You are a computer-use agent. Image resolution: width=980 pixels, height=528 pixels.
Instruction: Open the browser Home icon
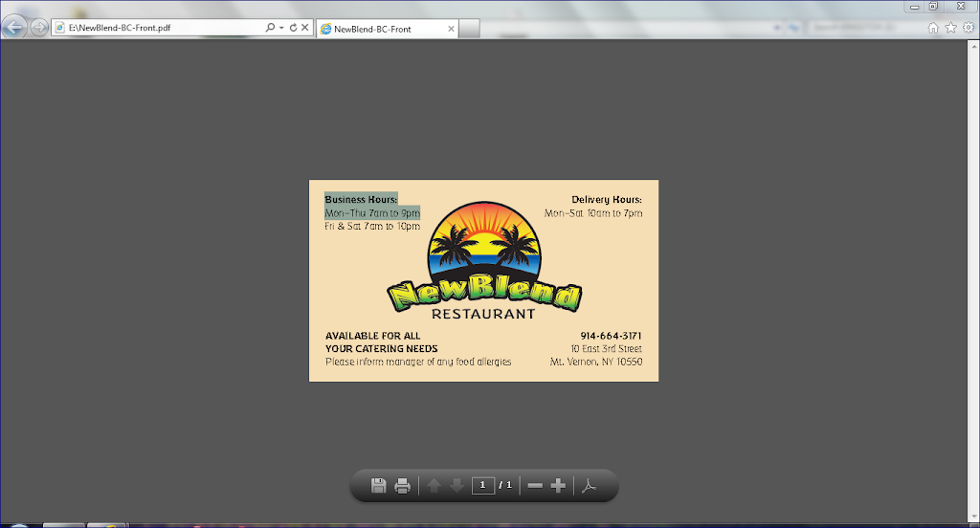click(x=933, y=28)
